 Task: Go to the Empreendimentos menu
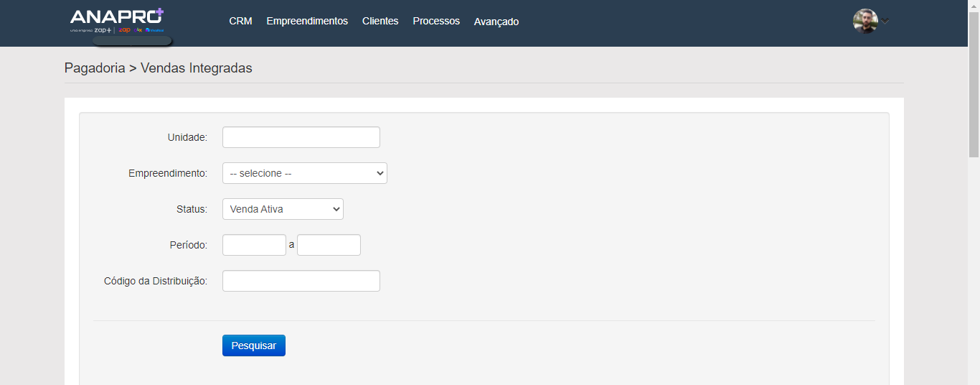(307, 22)
